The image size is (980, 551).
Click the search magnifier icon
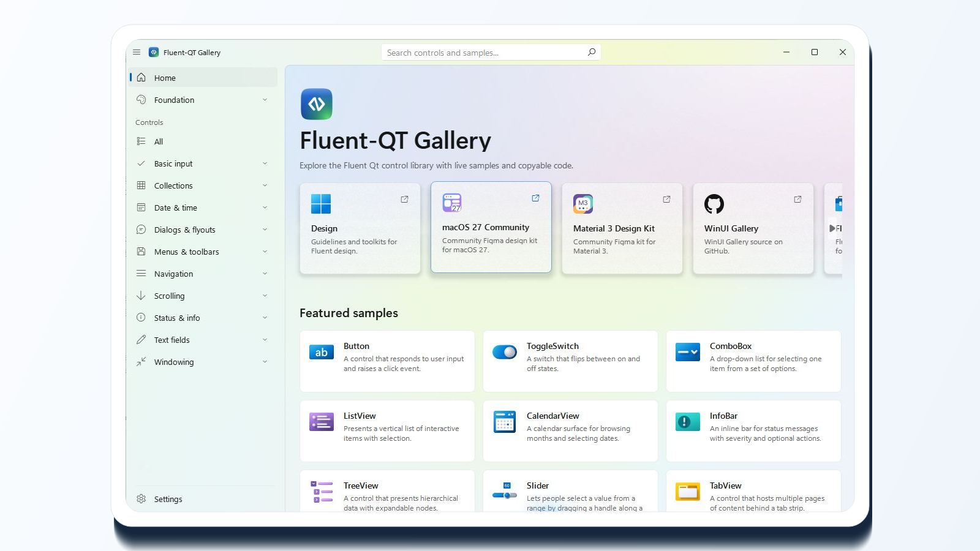(x=592, y=52)
